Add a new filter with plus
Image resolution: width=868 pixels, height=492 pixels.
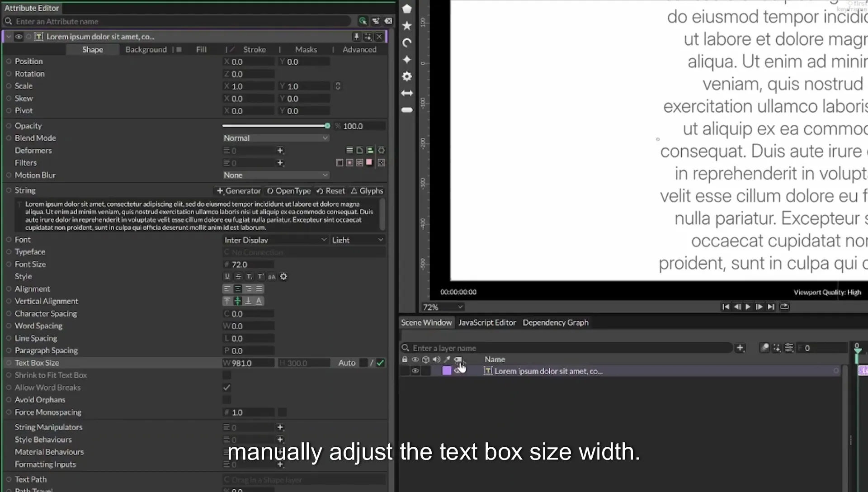(280, 163)
